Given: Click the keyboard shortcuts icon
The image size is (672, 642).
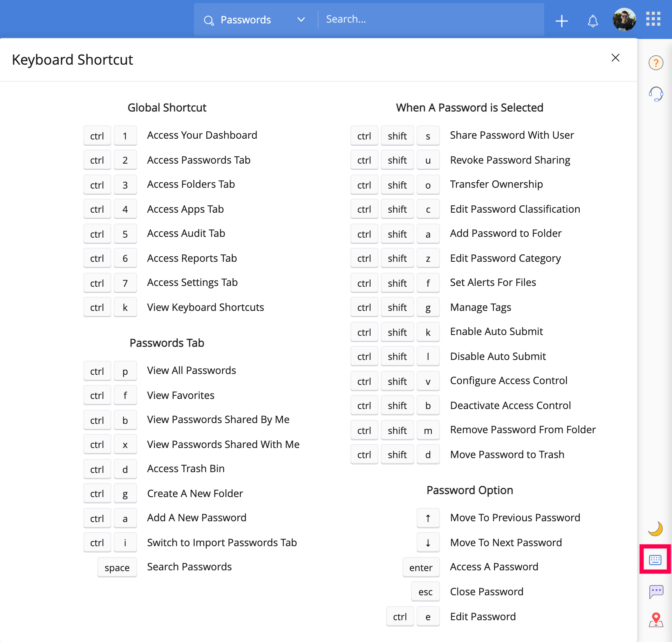Looking at the screenshot, I should click(655, 560).
